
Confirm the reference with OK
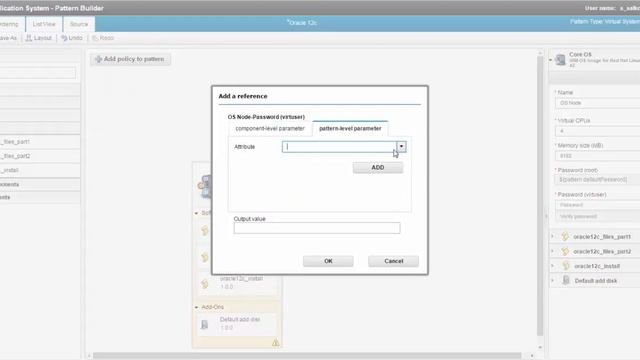pos(328,261)
